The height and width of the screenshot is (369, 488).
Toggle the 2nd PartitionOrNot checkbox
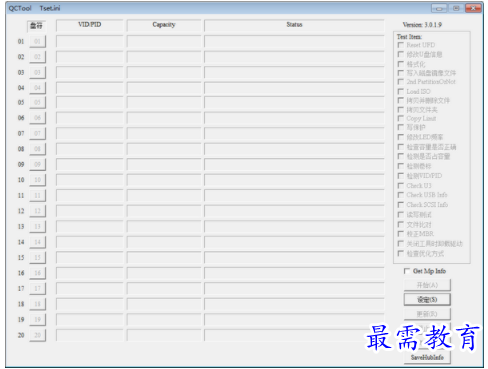tap(401, 82)
